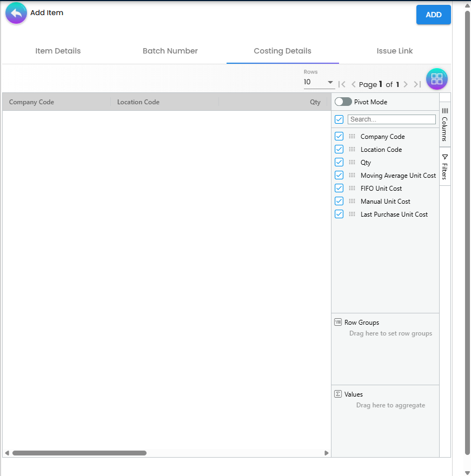Uncheck the Last Purchase Unit Cost column
471x476 pixels.
pyautogui.click(x=339, y=214)
